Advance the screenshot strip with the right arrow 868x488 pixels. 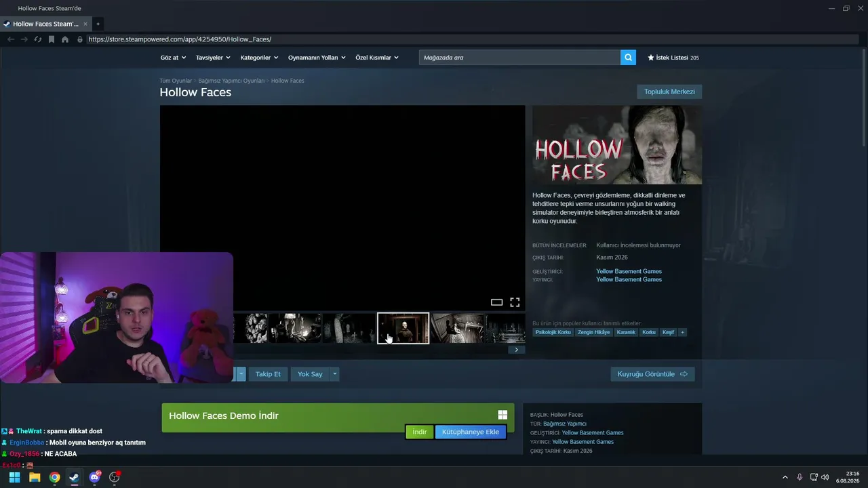click(517, 350)
